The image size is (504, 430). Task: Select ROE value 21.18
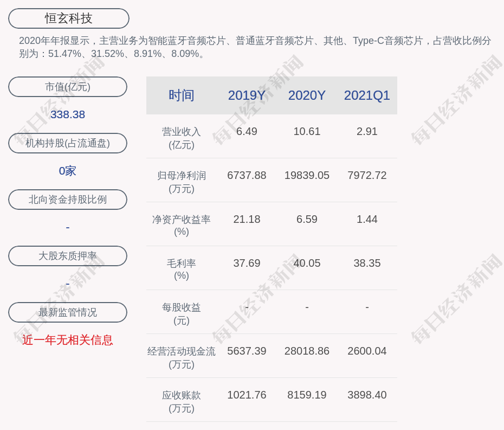pyautogui.click(x=247, y=220)
